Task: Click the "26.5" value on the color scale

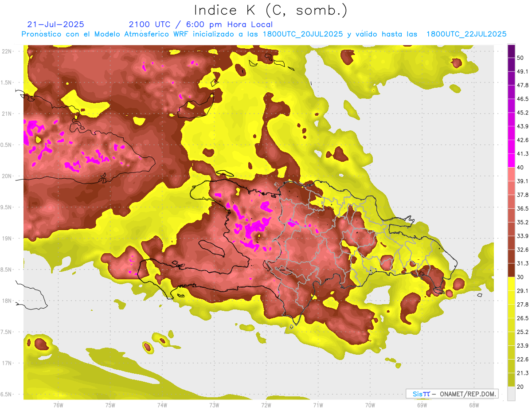Action: click(x=522, y=318)
